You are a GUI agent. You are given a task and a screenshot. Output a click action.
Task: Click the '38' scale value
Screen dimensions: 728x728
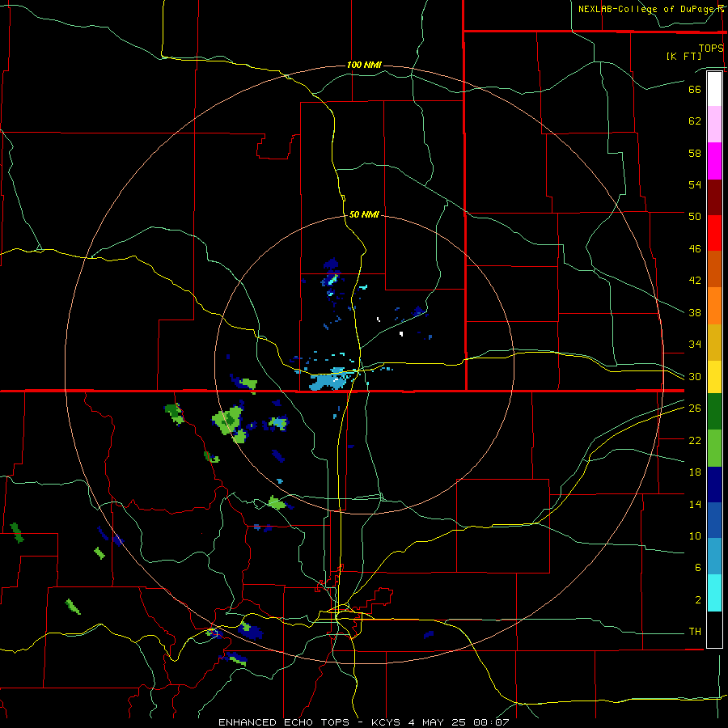(x=695, y=313)
